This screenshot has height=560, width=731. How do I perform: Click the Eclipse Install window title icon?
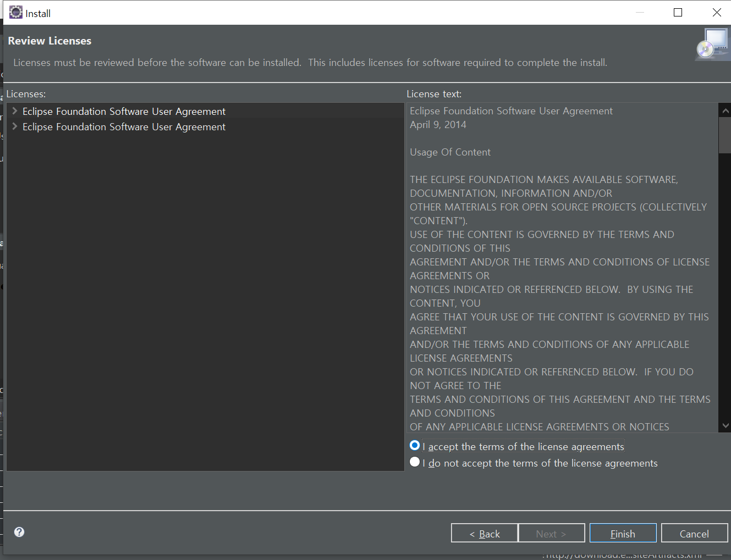tap(16, 12)
